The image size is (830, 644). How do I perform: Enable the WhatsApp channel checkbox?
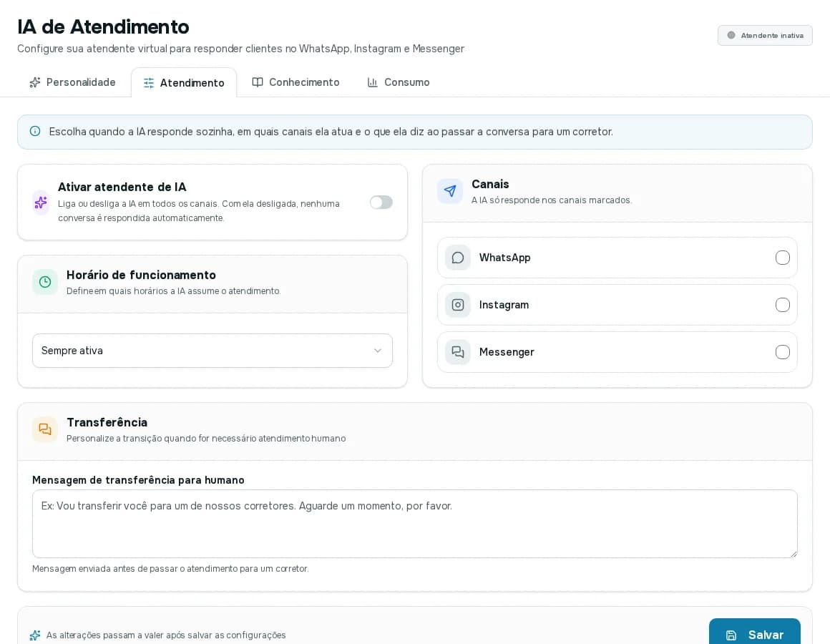click(x=782, y=258)
